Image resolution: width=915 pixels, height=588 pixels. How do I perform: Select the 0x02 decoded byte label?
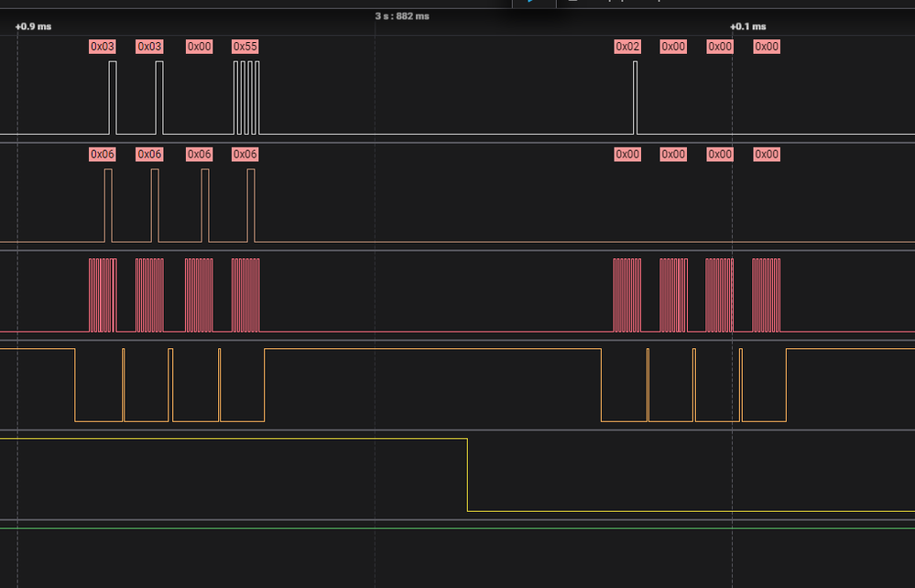pyautogui.click(x=627, y=47)
